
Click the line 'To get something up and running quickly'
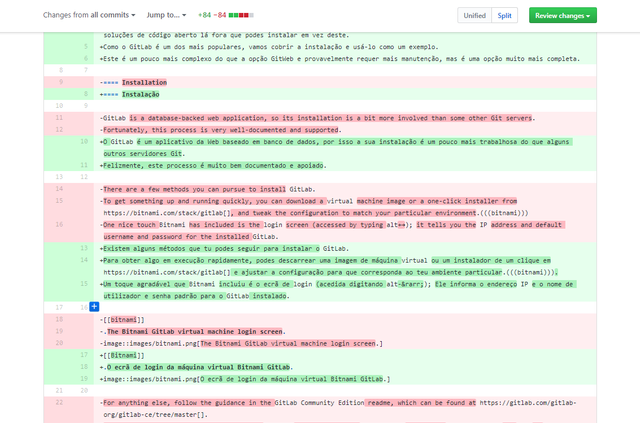point(320,207)
